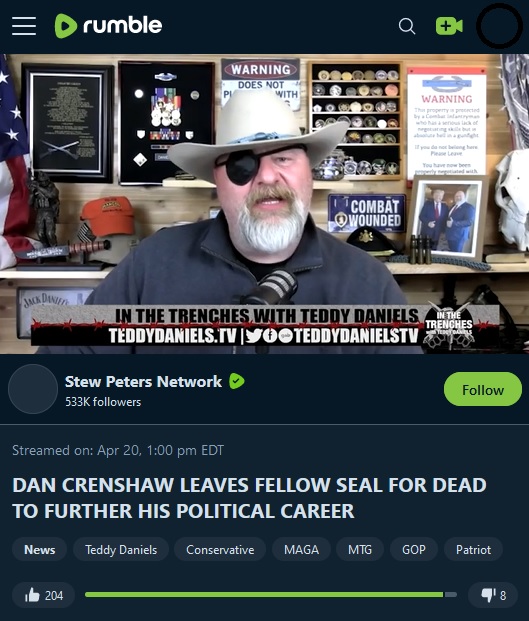Follow the Stew Peters Network channel
The image size is (529, 621).
click(483, 389)
